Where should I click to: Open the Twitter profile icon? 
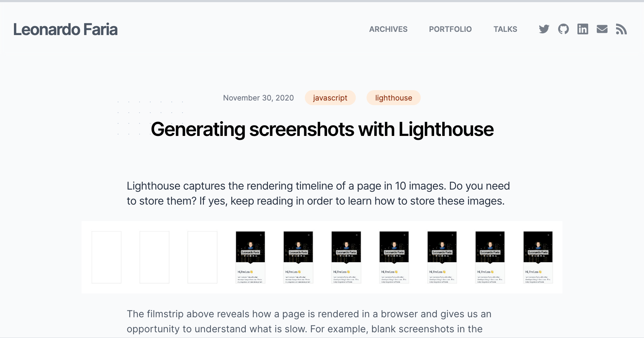[544, 29]
